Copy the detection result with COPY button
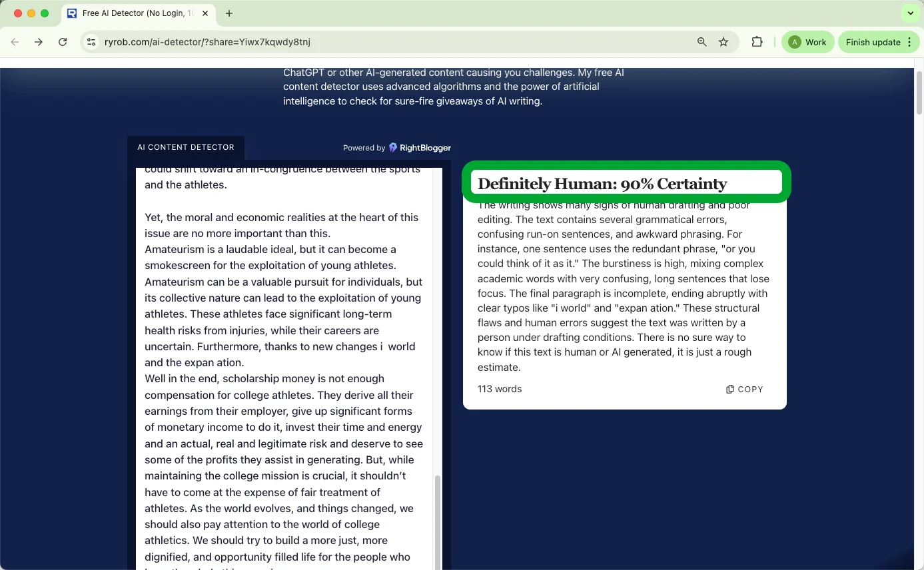 [x=744, y=389]
